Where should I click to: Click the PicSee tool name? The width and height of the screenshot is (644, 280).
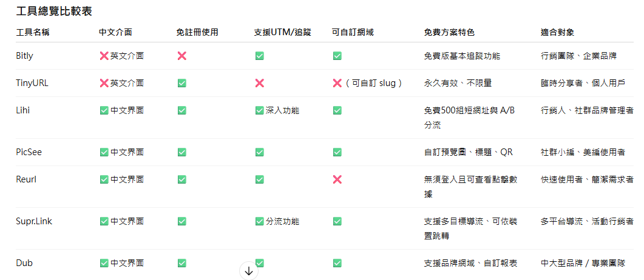pyautogui.click(x=29, y=152)
